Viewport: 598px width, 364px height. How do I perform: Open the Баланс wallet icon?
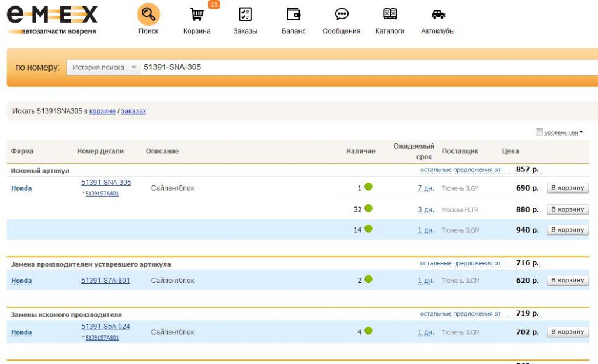click(x=293, y=15)
